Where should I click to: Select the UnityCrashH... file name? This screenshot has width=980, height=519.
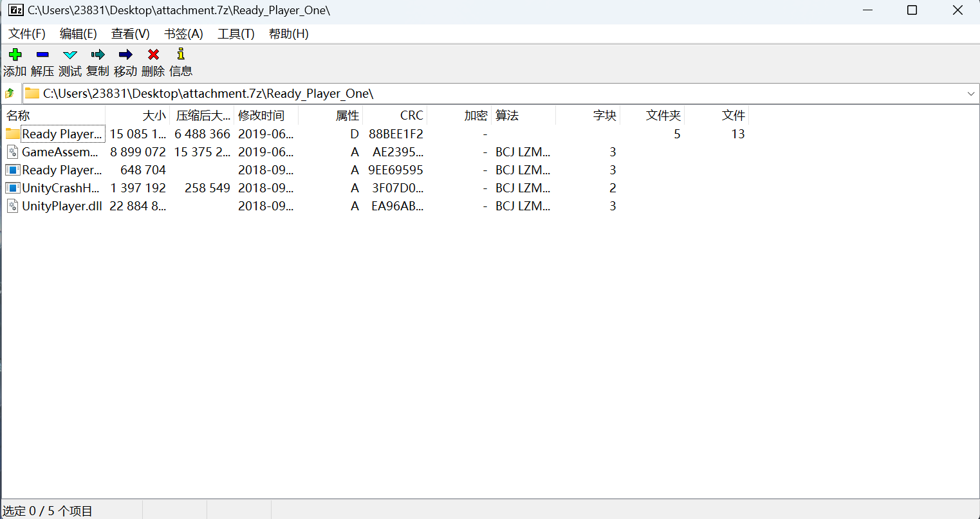pyautogui.click(x=60, y=188)
